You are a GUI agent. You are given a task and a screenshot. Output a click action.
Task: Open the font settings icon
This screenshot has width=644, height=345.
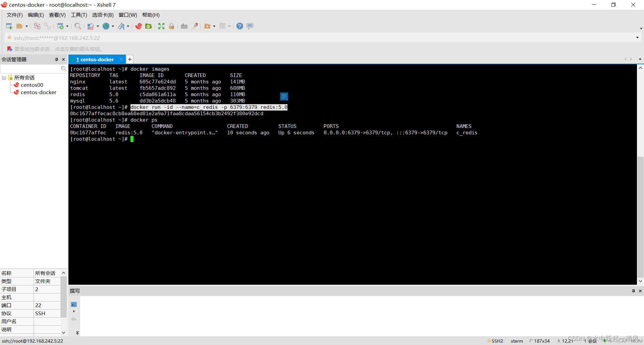[x=121, y=26]
